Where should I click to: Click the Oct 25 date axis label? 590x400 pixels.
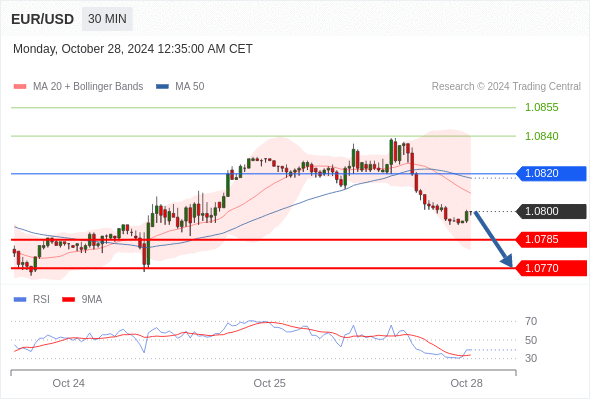click(x=269, y=383)
